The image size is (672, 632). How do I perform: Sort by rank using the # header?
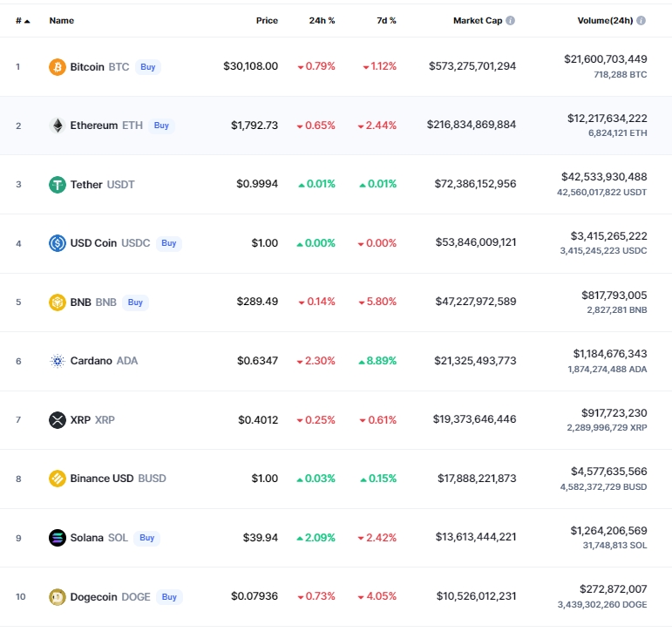[x=22, y=20]
